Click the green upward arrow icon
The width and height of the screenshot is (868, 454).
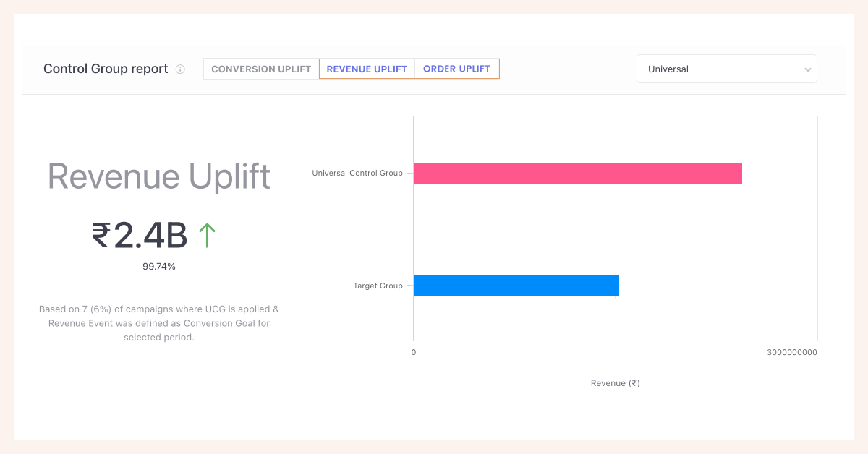tap(207, 236)
